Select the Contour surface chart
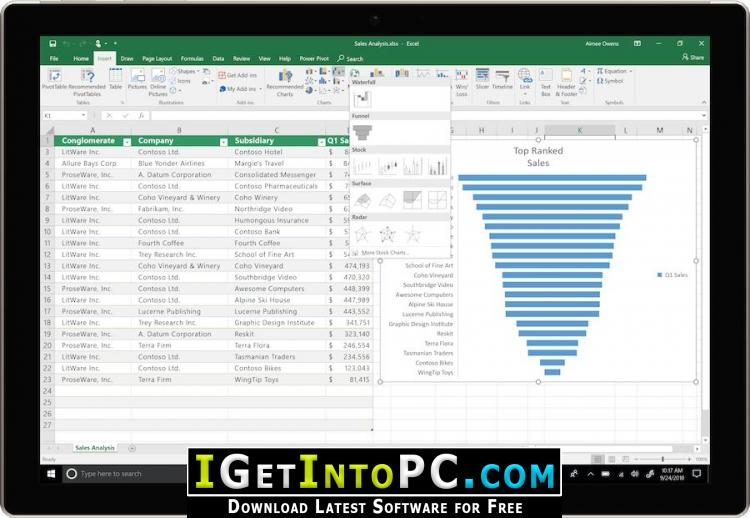Image resolution: width=750 pixels, height=518 pixels. tap(412, 200)
